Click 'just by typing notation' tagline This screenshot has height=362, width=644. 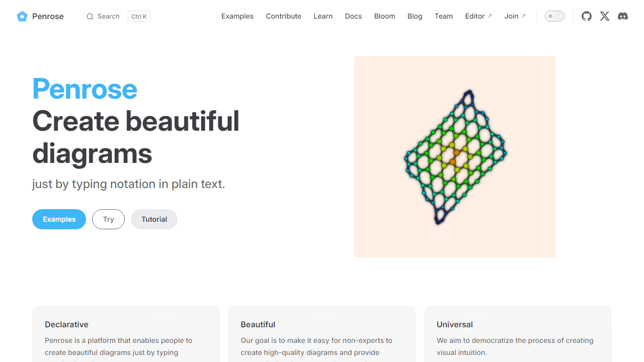pos(129,184)
